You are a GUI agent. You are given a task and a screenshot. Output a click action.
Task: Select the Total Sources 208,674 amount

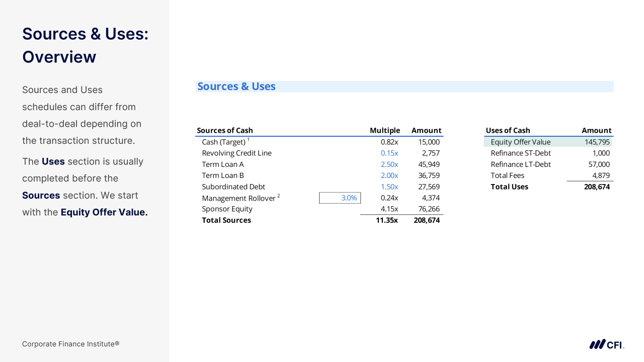[x=426, y=220]
